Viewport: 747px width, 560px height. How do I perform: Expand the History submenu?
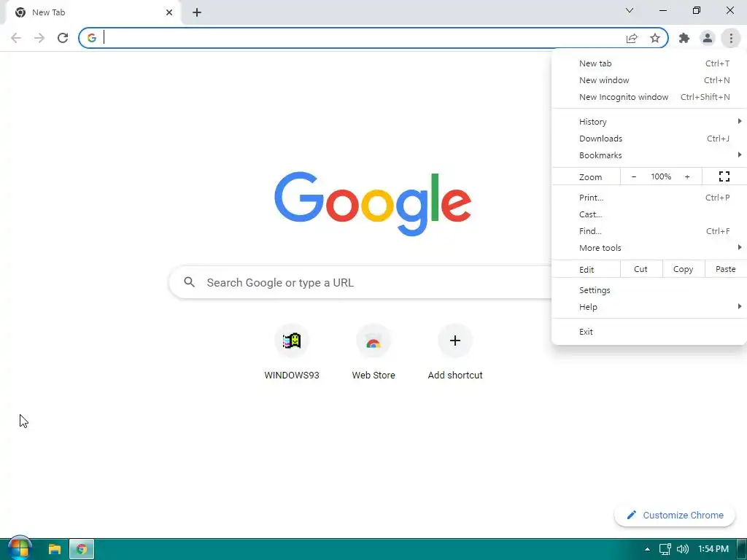[x=649, y=122]
